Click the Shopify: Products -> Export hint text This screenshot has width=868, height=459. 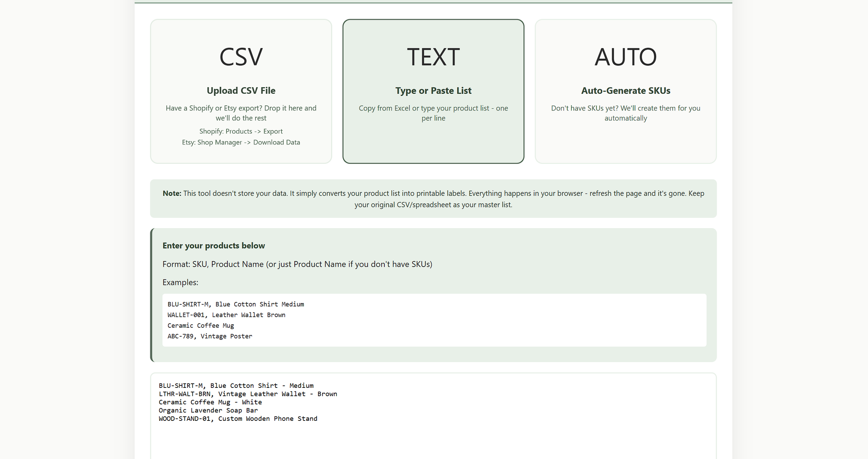pos(241,131)
